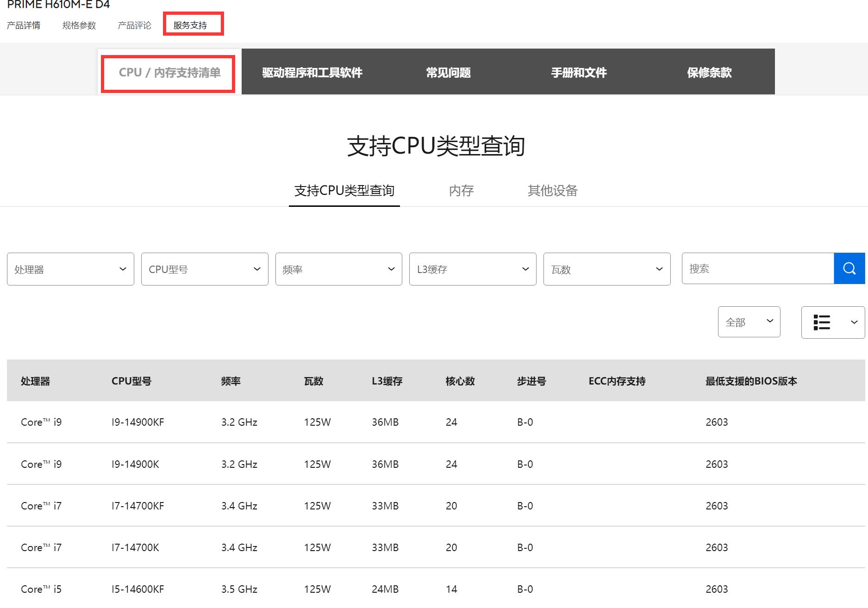The height and width of the screenshot is (608, 868).
Task: Click inside the 搜索 search field
Action: [755, 268]
